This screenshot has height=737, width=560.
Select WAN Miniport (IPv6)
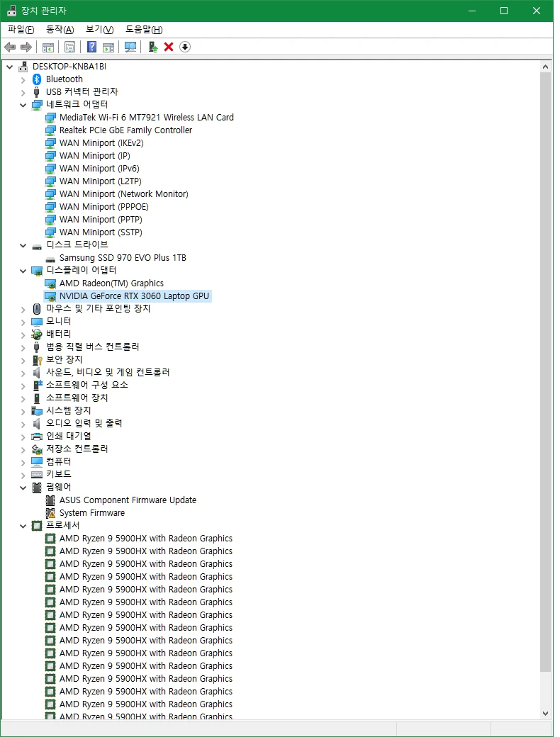99,168
